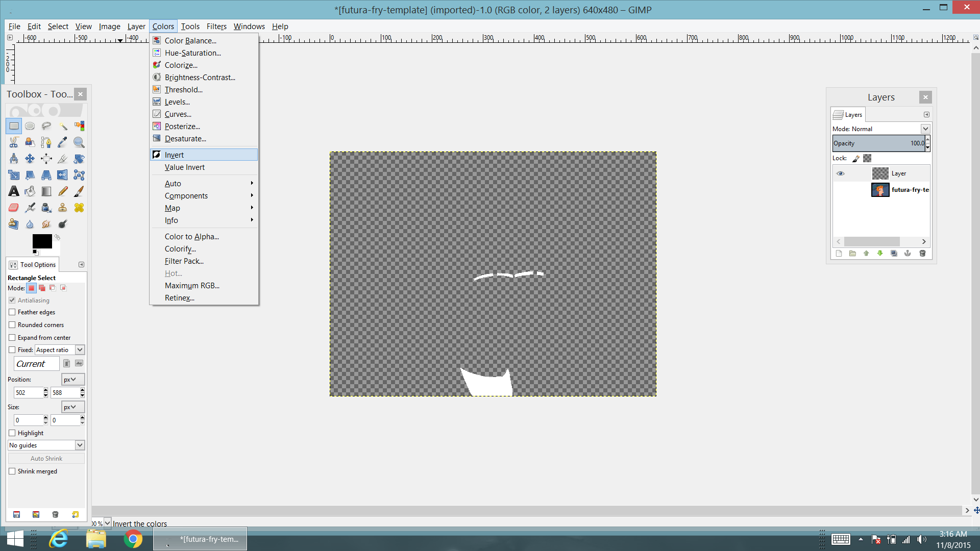Select the Select by Color tool
Screen dimensions: 980x551
tap(79, 126)
